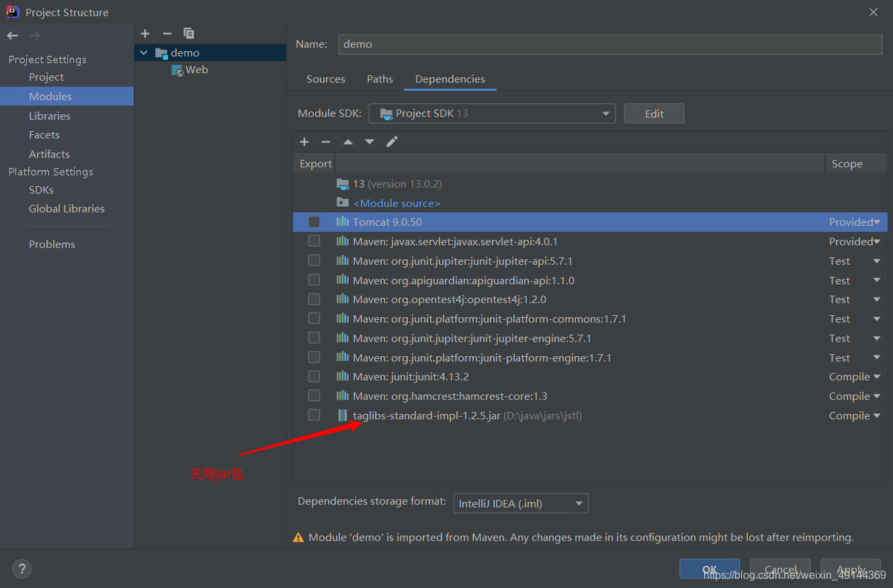The height and width of the screenshot is (588, 893).
Task: Click the Scope column header
Action: pos(847,164)
